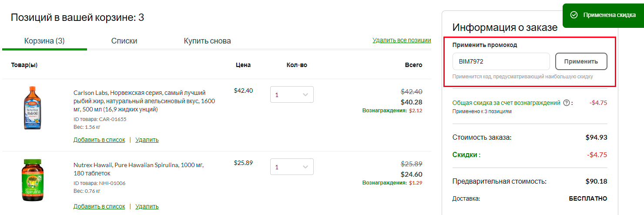Click the rewards discount help question icon
The height and width of the screenshot is (215, 644).
[x=567, y=103]
